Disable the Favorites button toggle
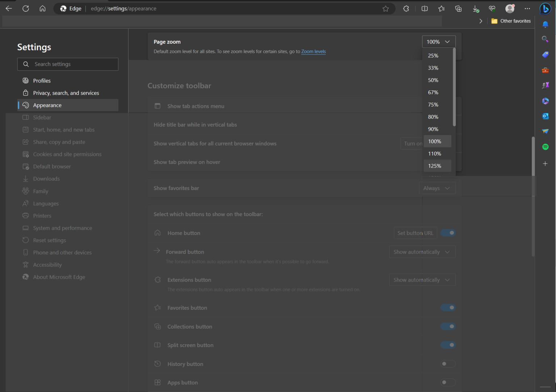Viewport: 556px width, 392px height. click(448, 308)
